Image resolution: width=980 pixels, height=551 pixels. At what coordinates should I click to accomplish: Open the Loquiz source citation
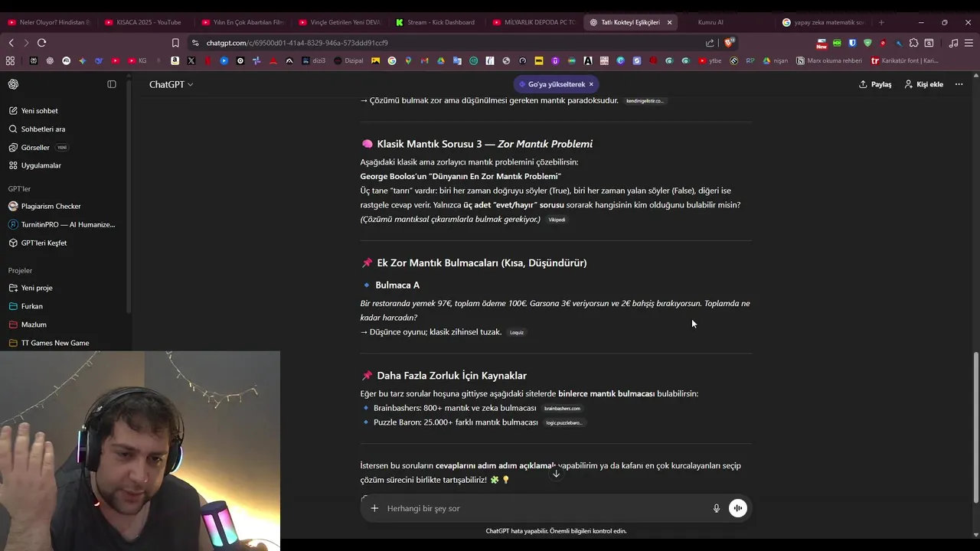(x=517, y=332)
